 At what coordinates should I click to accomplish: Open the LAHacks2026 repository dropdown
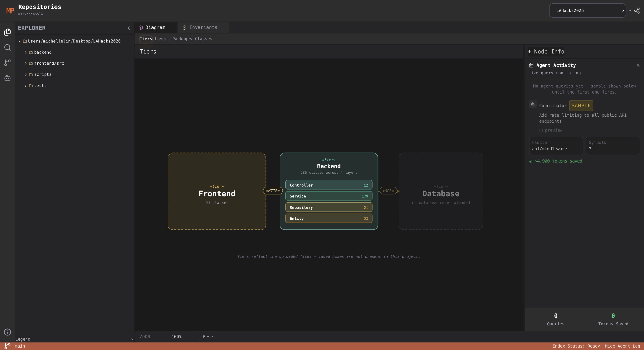click(x=587, y=10)
